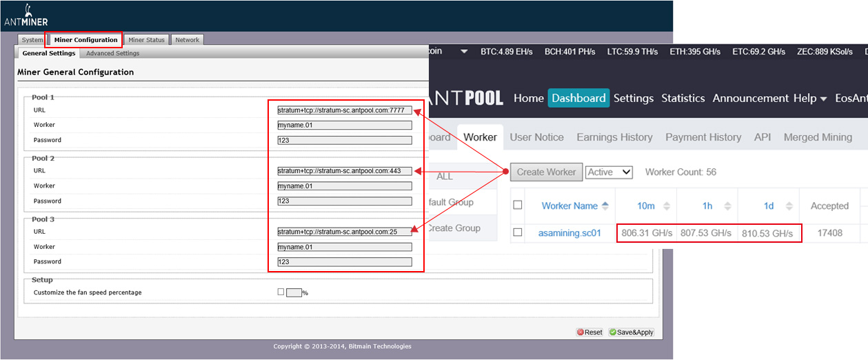This screenshot has height=360, width=868.
Task: Edit the Pool 3 Worker field
Action: pos(345,247)
